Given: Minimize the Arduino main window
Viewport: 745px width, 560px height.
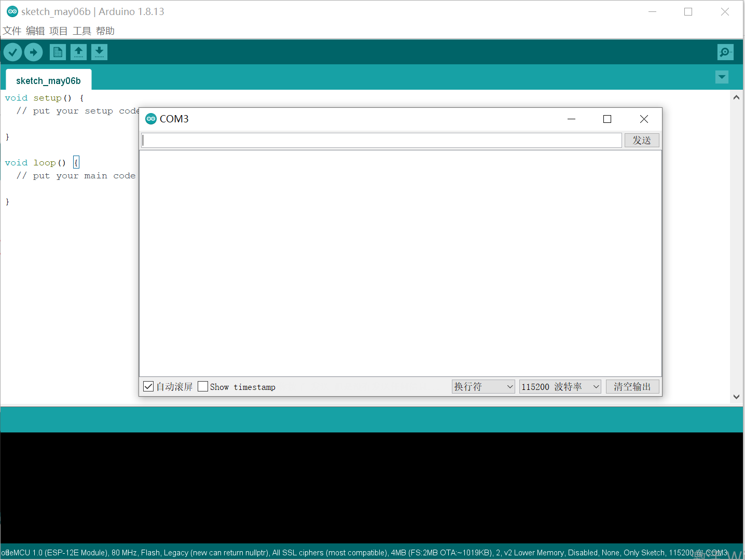Looking at the screenshot, I should pyautogui.click(x=653, y=11).
